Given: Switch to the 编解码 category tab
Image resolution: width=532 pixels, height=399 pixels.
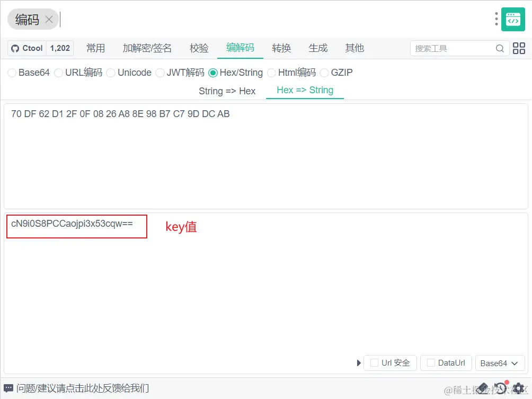Looking at the screenshot, I should pyautogui.click(x=240, y=48).
